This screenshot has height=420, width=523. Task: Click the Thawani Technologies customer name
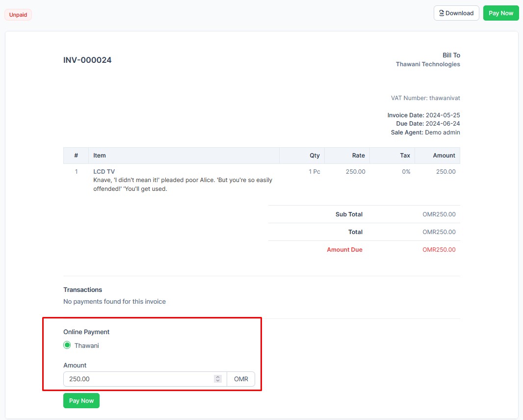pos(428,64)
